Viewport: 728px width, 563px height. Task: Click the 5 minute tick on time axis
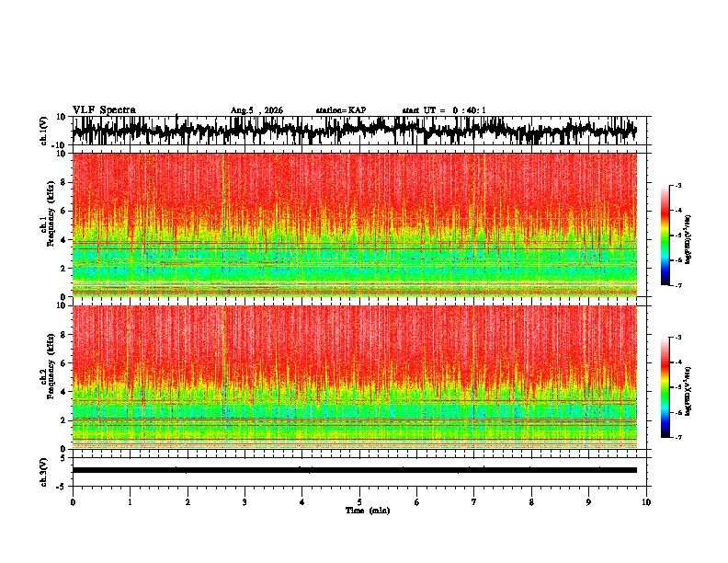359,502
